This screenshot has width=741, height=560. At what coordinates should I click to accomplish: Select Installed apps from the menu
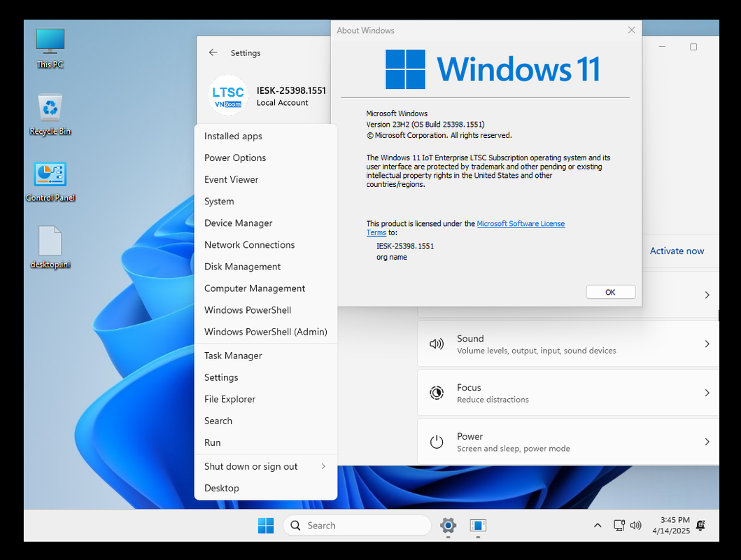[266, 136]
